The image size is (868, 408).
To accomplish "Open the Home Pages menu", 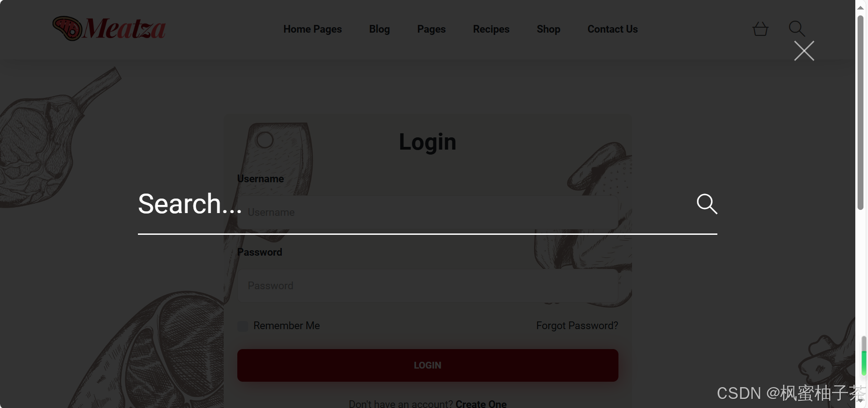I will tap(313, 29).
